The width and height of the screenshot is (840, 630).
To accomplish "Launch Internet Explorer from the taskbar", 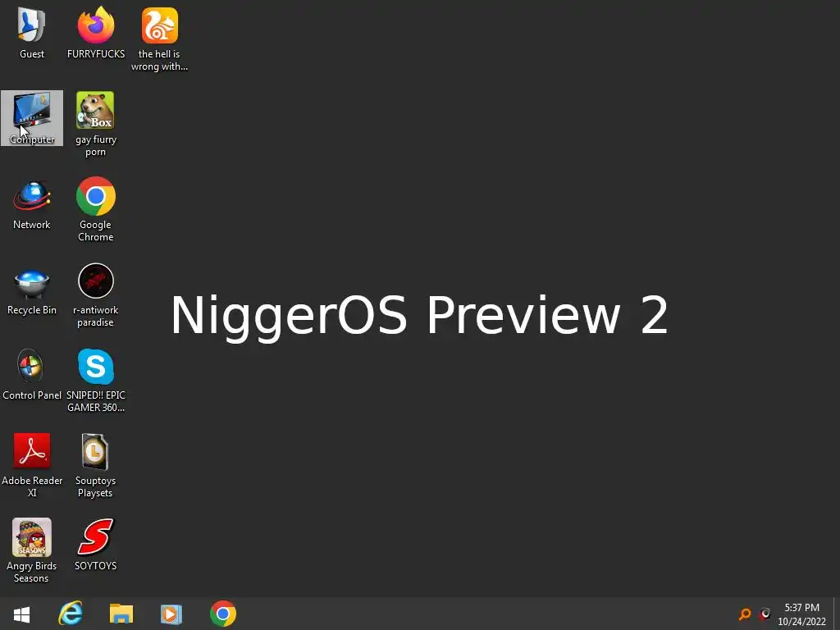I will (71, 614).
